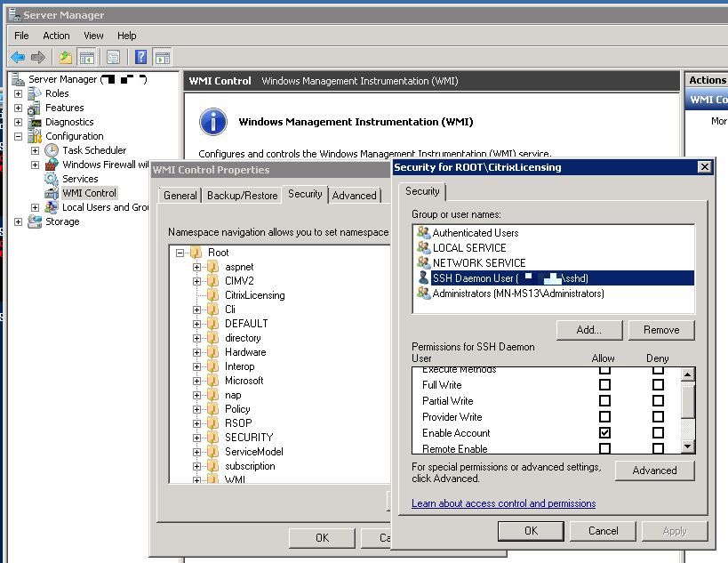The width and height of the screenshot is (728, 563).
Task: Click the blue Help question mark icon
Action: (x=140, y=57)
